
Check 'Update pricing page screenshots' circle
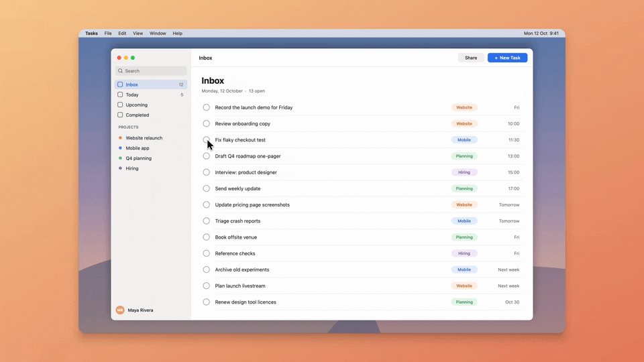[206, 205]
